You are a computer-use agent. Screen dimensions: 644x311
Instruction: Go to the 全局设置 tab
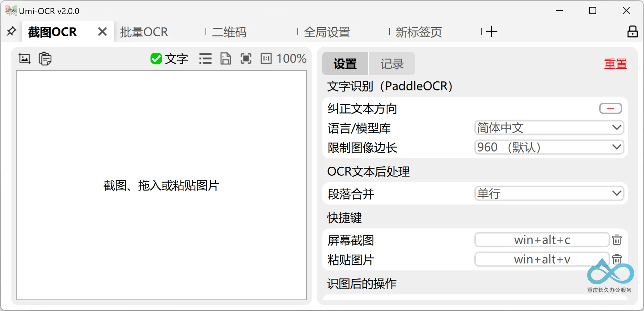(327, 32)
